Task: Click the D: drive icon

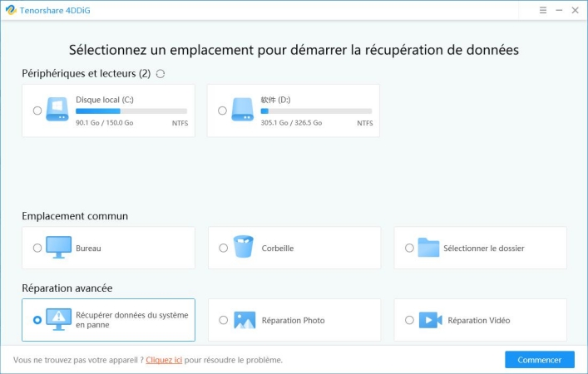Action: click(x=242, y=109)
